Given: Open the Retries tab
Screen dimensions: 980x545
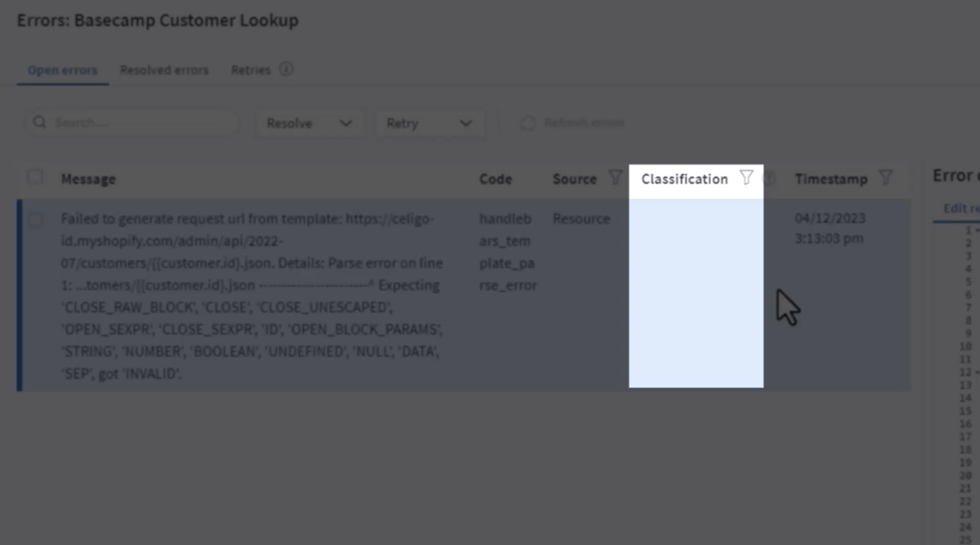Looking at the screenshot, I should pos(250,70).
